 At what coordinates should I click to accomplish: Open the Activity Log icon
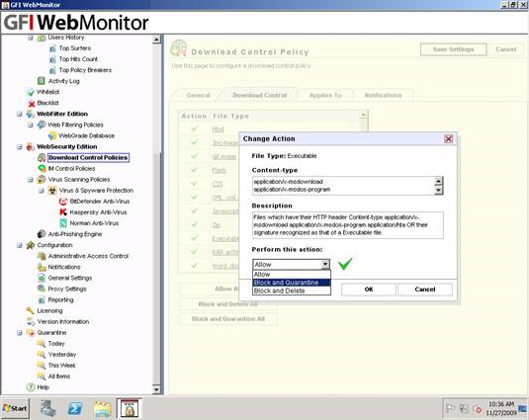point(42,81)
